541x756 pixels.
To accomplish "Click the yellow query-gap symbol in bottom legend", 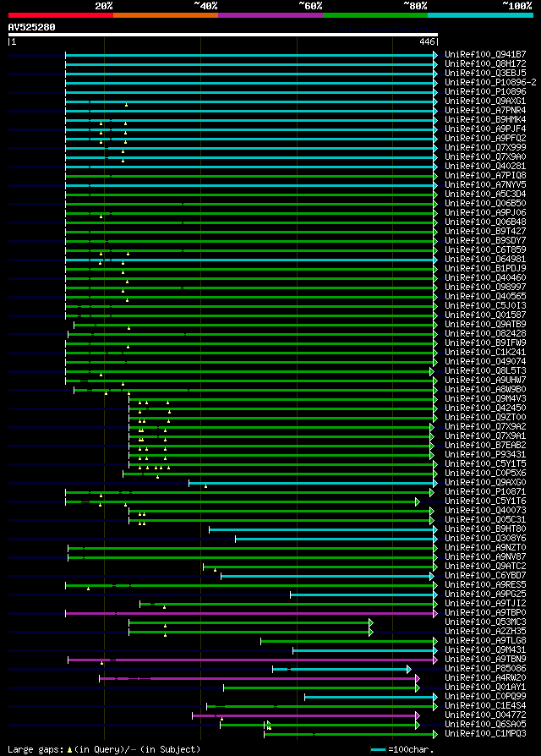I will 69,750.
